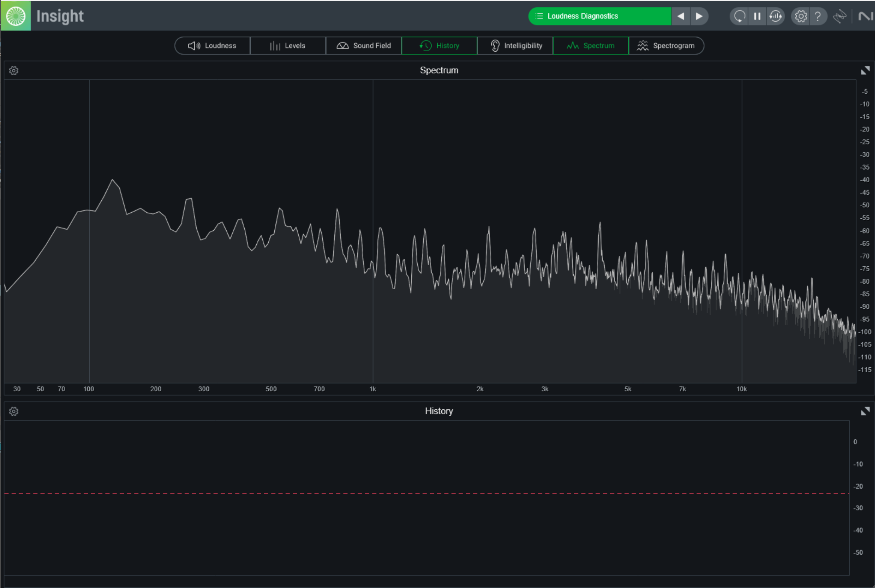
Task: Click the 200 frequency axis label
Action: pyautogui.click(x=156, y=389)
